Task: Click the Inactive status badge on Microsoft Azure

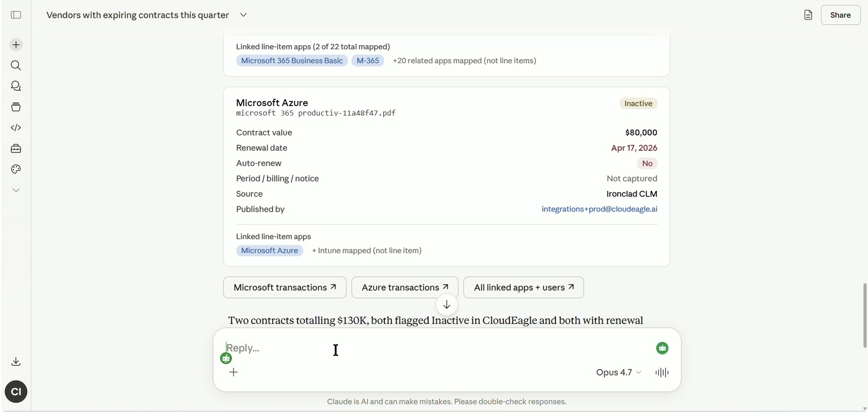Action: tap(638, 103)
